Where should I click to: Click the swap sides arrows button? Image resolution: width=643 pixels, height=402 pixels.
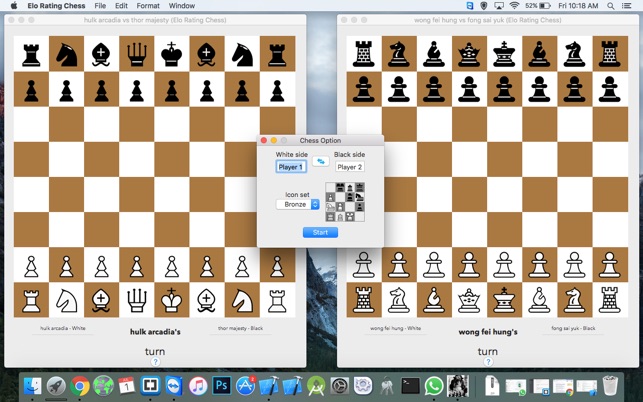(321, 161)
